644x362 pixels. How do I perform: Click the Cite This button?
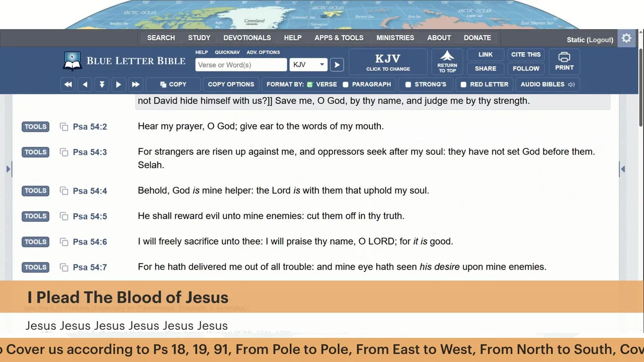click(x=526, y=55)
